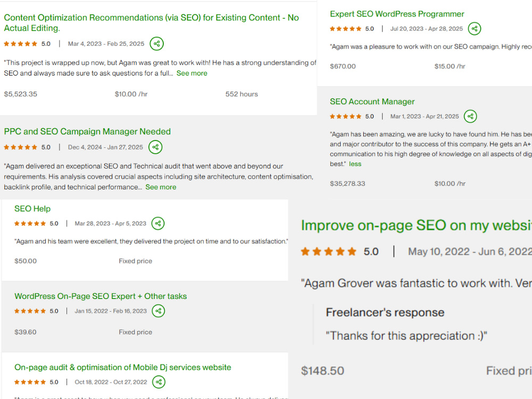Expand Content Optimization review with See more

192,73
